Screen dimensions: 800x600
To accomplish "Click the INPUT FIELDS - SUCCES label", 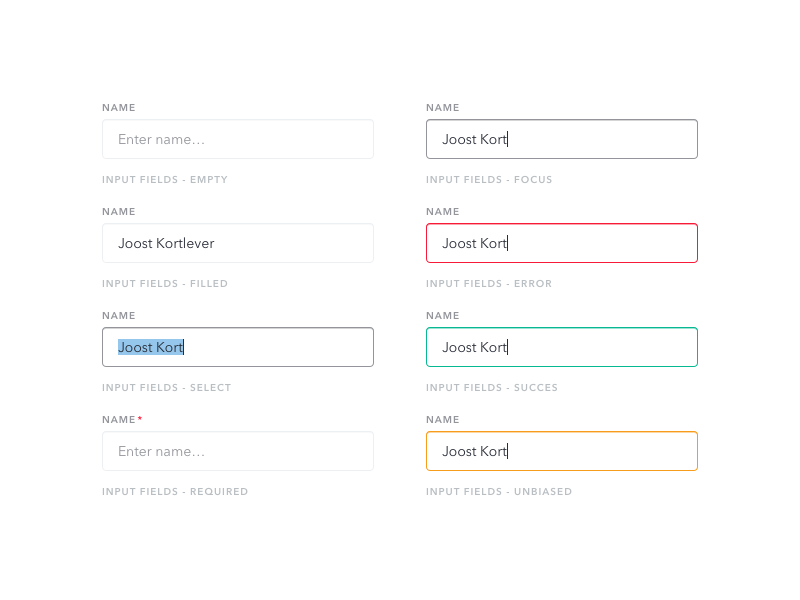I will (492, 387).
